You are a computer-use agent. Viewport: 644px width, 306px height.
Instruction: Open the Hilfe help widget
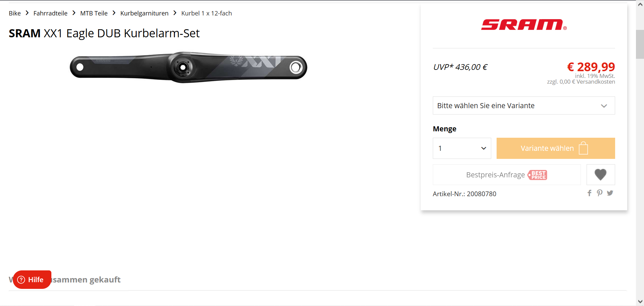[x=32, y=279]
